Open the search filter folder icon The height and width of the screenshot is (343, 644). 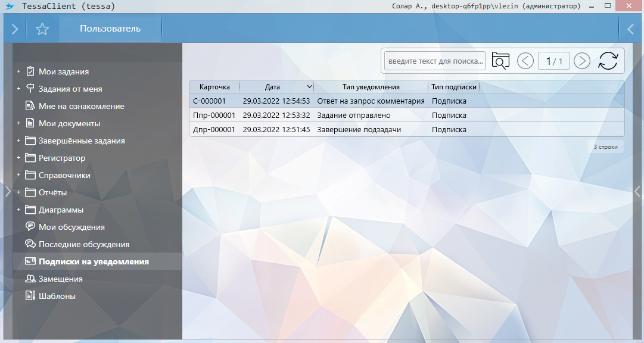point(501,61)
